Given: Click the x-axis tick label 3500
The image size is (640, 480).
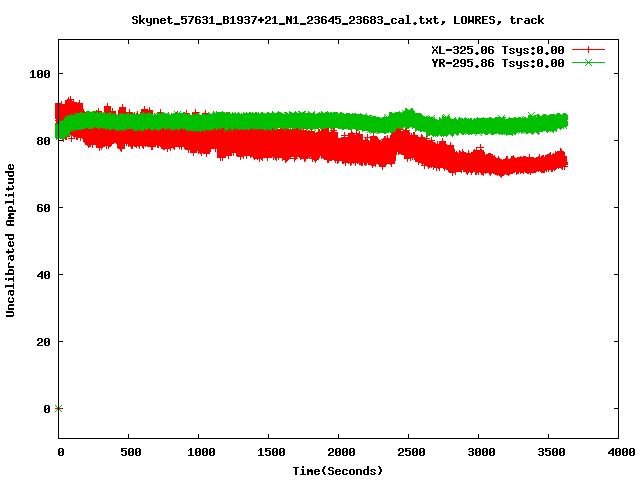Looking at the screenshot, I should click(x=551, y=452).
